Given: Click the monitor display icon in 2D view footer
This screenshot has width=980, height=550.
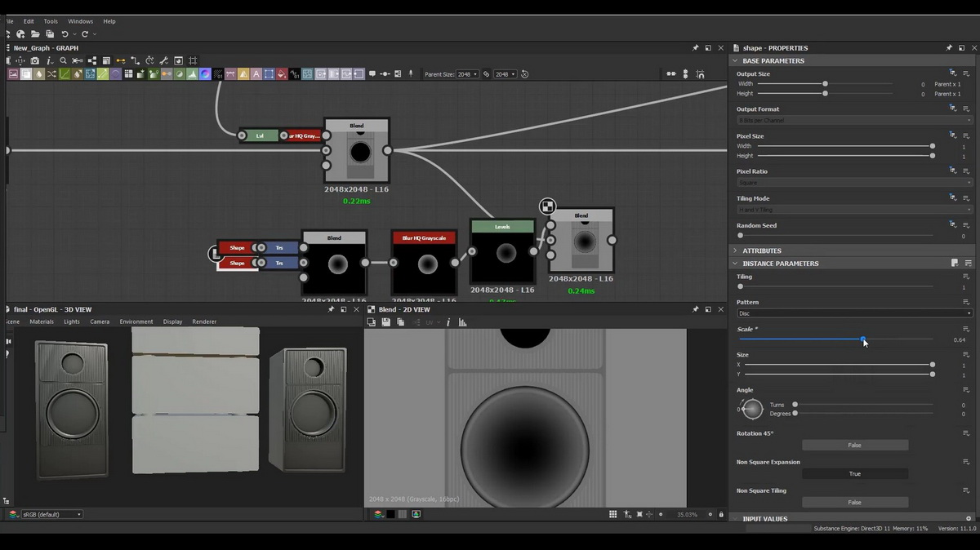Looking at the screenshot, I should pos(416,514).
